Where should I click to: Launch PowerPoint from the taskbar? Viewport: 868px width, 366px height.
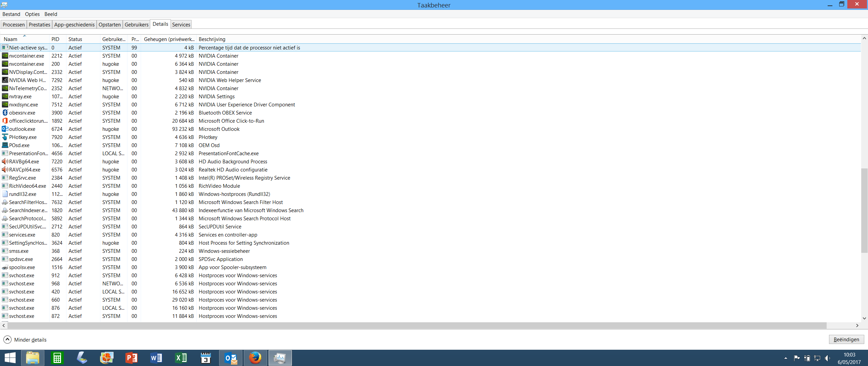(x=131, y=358)
